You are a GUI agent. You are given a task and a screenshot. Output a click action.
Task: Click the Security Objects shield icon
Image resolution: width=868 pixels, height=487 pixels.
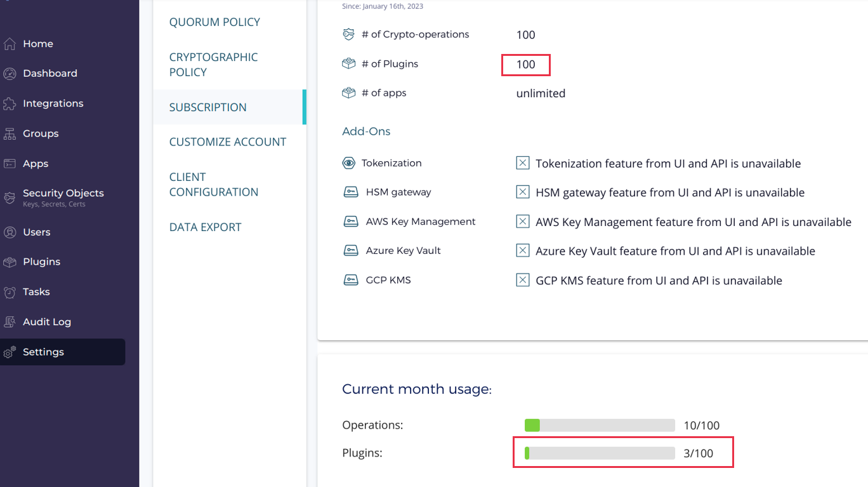coord(10,197)
